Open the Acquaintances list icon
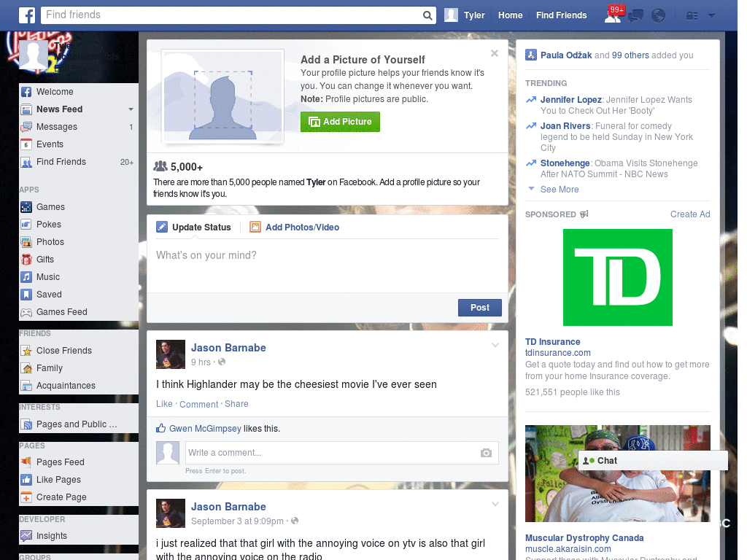 26,386
